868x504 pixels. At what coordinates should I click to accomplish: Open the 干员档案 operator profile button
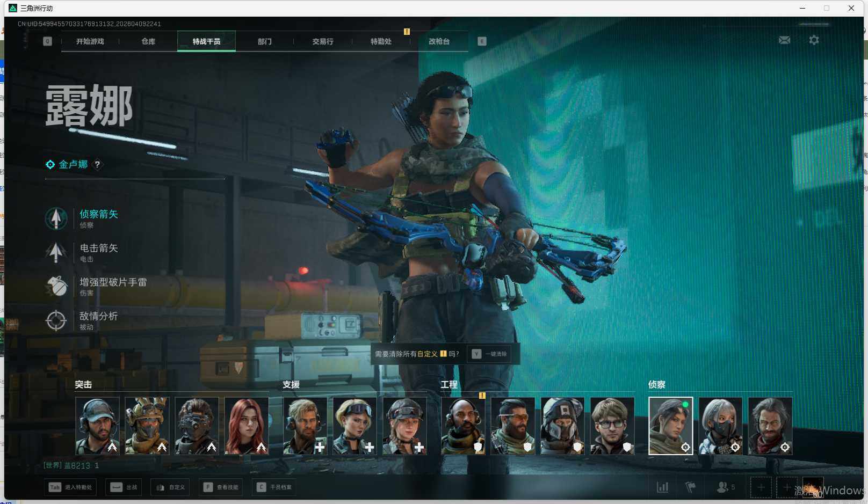274,487
